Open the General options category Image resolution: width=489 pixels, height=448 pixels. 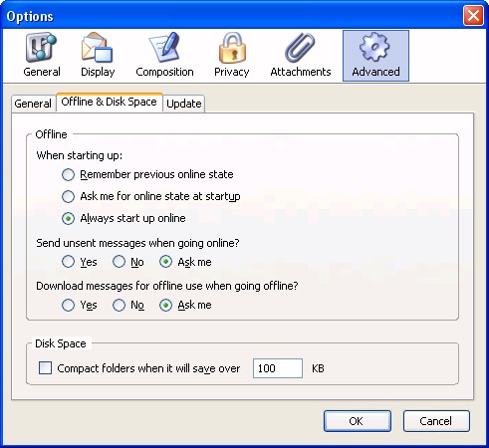(x=42, y=55)
